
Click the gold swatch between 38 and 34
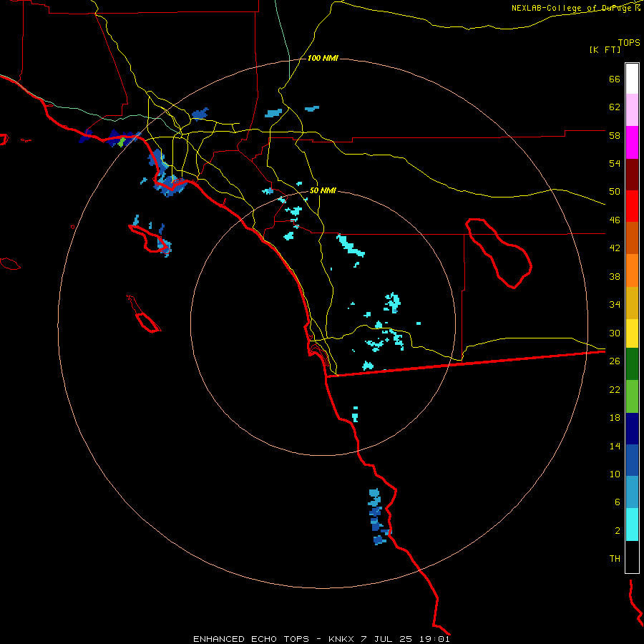(632, 303)
